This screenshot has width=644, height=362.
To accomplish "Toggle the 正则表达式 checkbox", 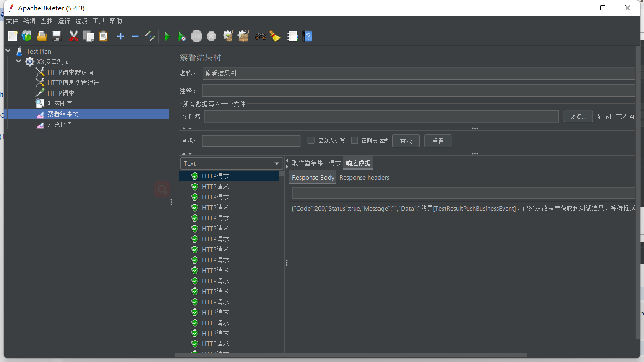I will click(355, 140).
